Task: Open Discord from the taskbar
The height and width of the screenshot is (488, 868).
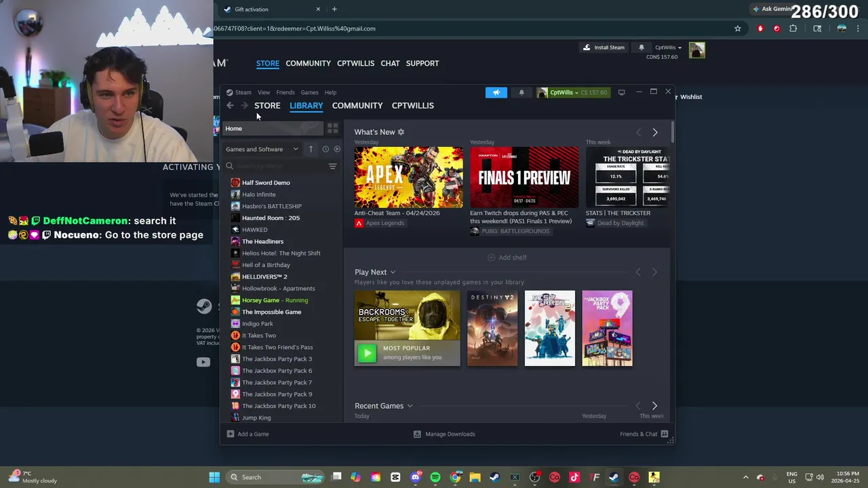Action: coord(416,477)
